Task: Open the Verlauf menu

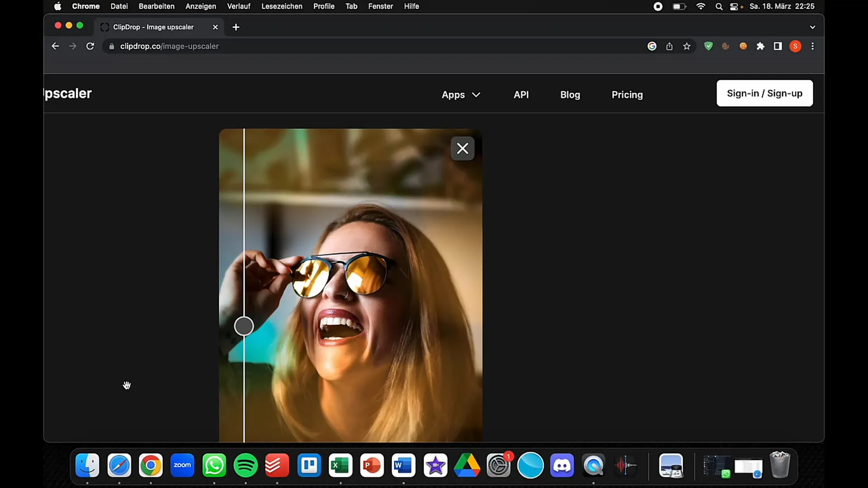Action: (238, 6)
